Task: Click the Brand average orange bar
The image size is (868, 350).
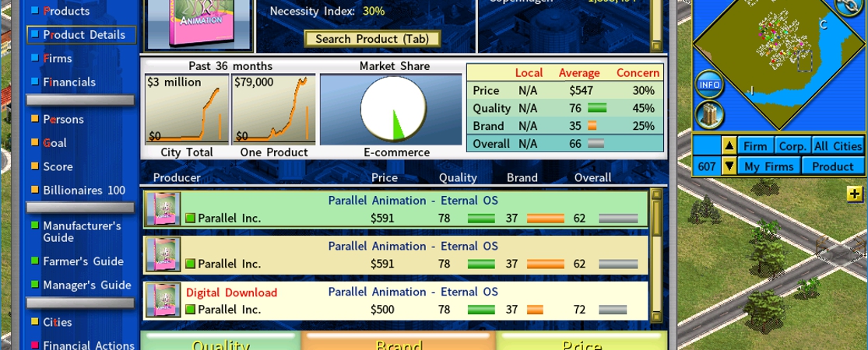Action: (592, 125)
